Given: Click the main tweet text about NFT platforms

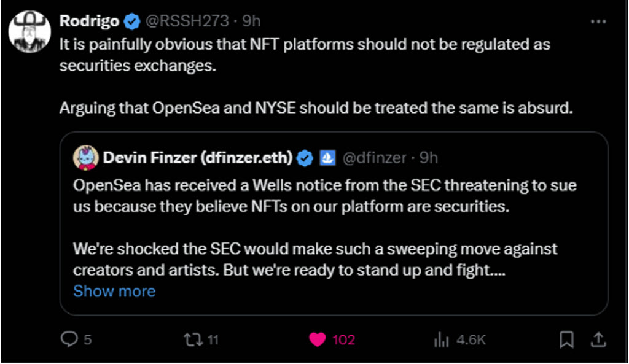Looking at the screenshot, I should click(304, 55).
